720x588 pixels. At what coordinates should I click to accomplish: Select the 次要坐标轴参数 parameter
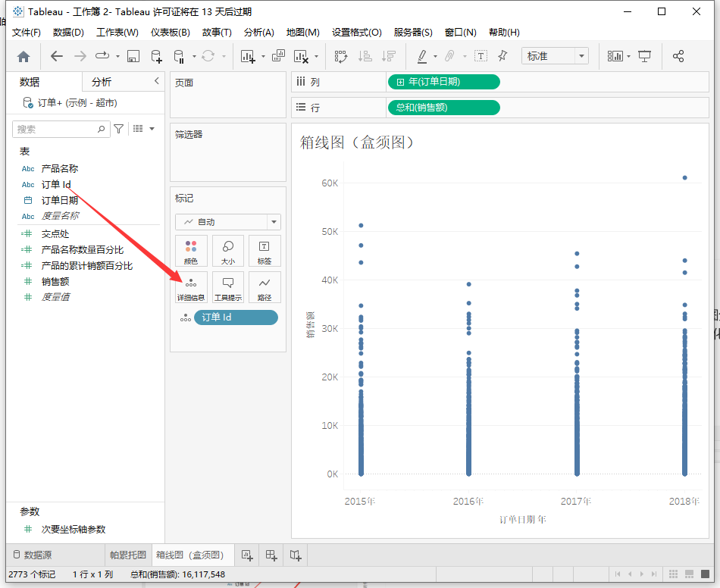click(74, 529)
